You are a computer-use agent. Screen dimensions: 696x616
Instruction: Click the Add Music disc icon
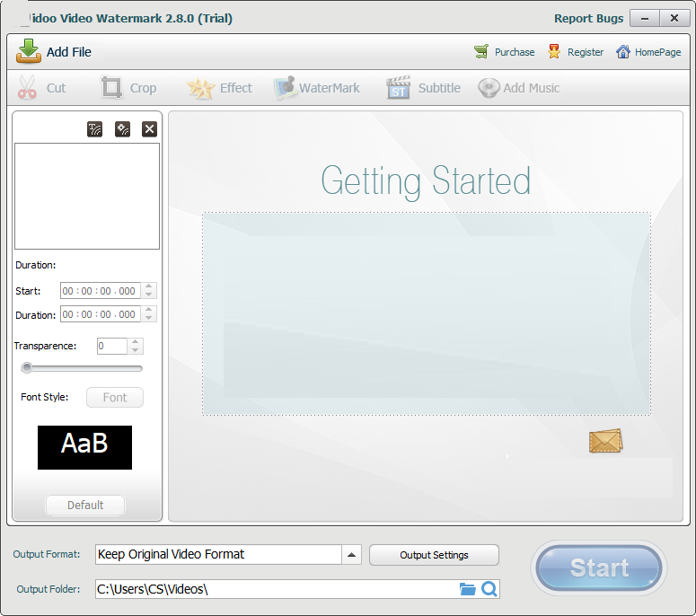point(489,88)
